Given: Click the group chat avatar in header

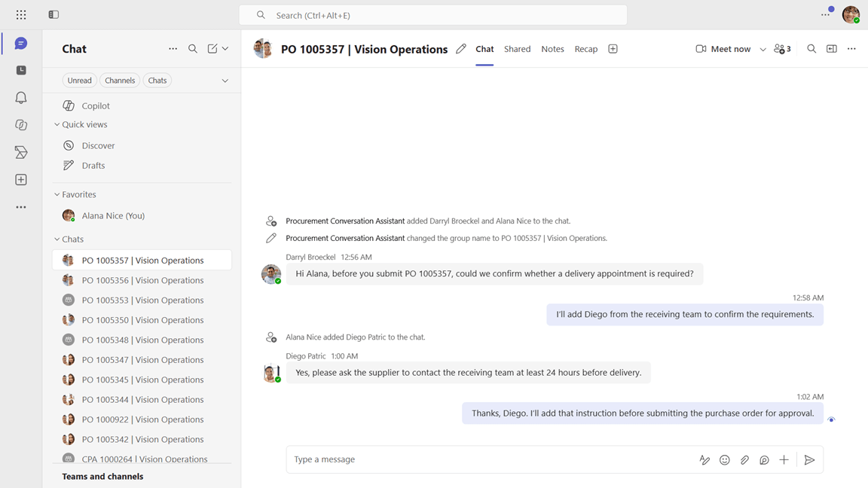Looking at the screenshot, I should pos(263,49).
